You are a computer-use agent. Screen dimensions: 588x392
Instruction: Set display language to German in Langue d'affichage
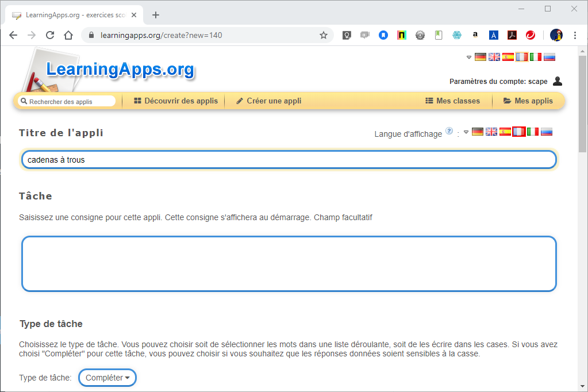coord(478,132)
